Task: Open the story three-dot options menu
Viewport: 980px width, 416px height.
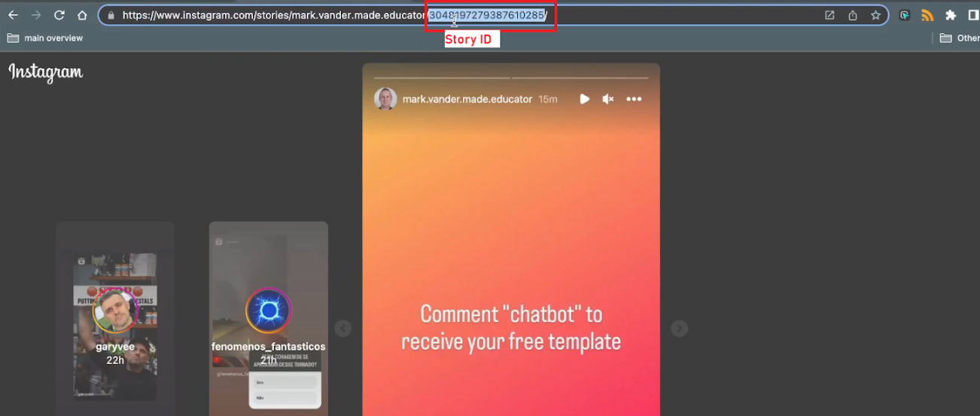Action: coord(634,99)
